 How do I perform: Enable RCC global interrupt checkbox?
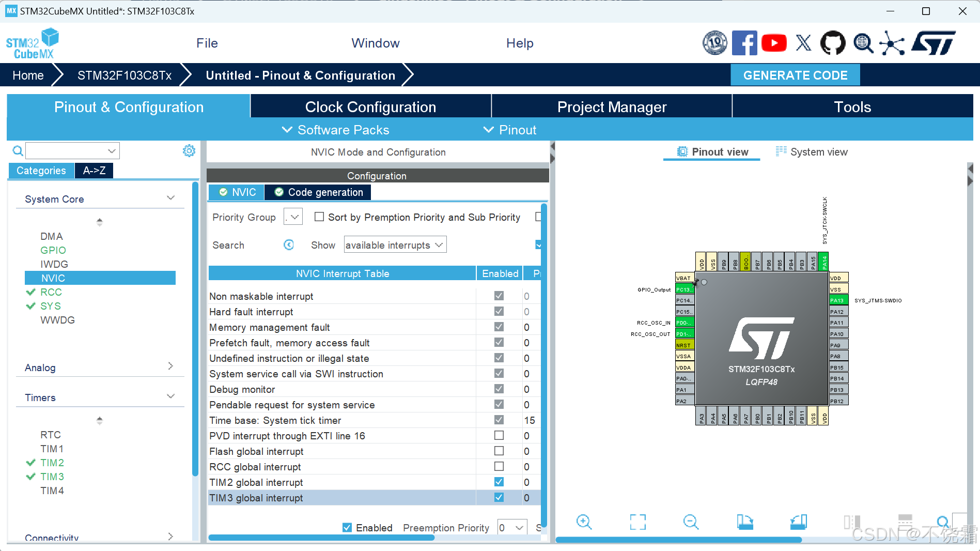[499, 466]
